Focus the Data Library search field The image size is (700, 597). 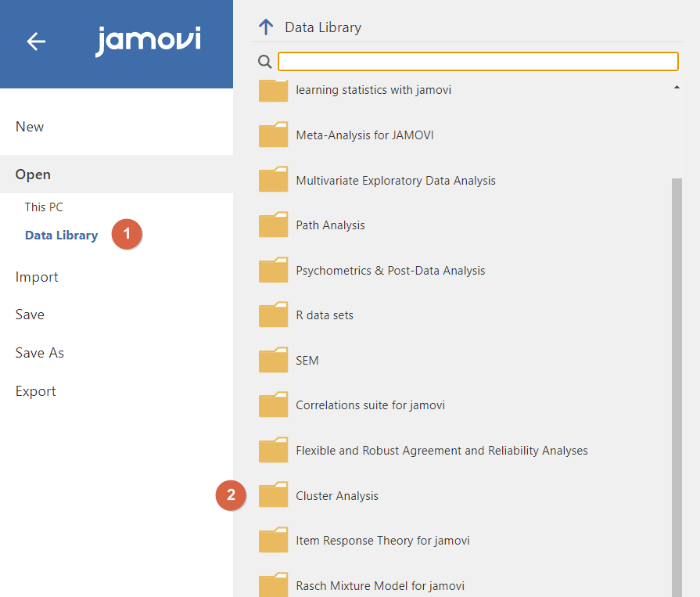point(478,61)
